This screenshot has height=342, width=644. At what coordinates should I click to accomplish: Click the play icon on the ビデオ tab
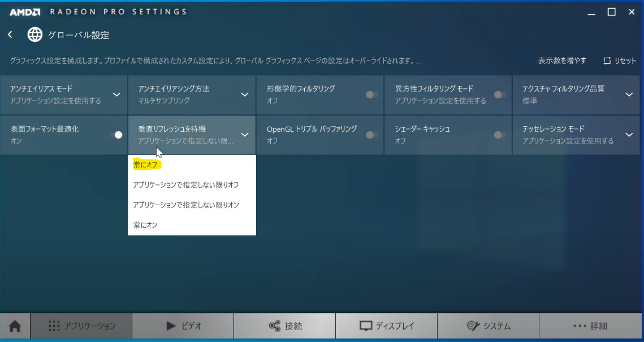point(171,326)
